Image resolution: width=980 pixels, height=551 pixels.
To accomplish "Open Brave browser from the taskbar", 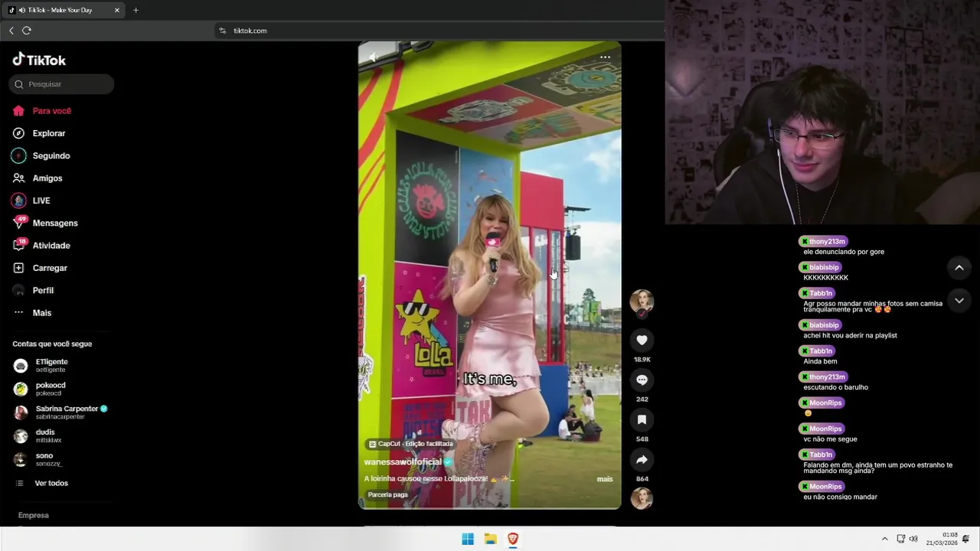I will coord(513,539).
